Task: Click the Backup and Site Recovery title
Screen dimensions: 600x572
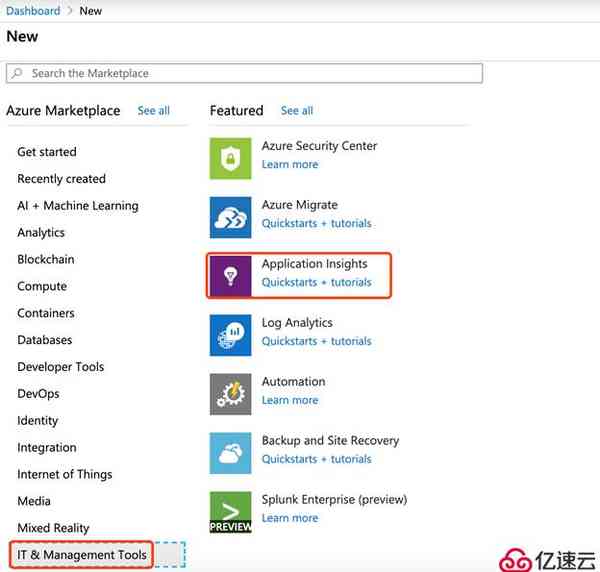Action: [x=330, y=440]
